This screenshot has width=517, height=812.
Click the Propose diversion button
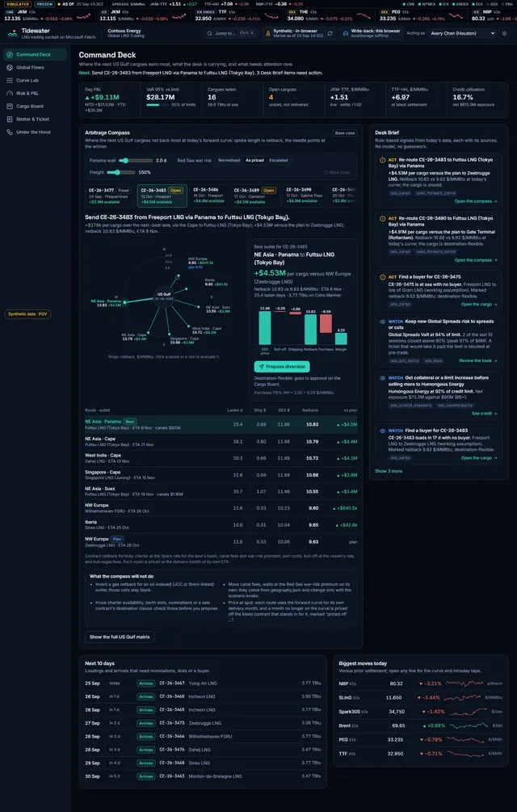(x=282, y=367)
